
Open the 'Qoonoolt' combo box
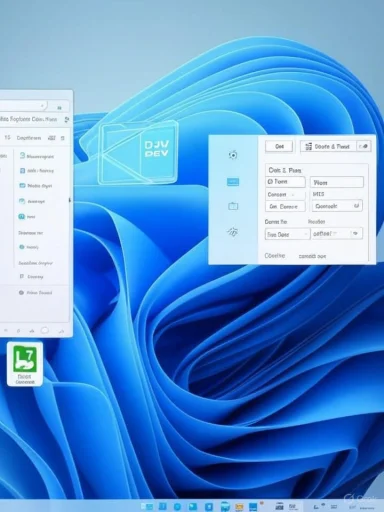point(337,206)
